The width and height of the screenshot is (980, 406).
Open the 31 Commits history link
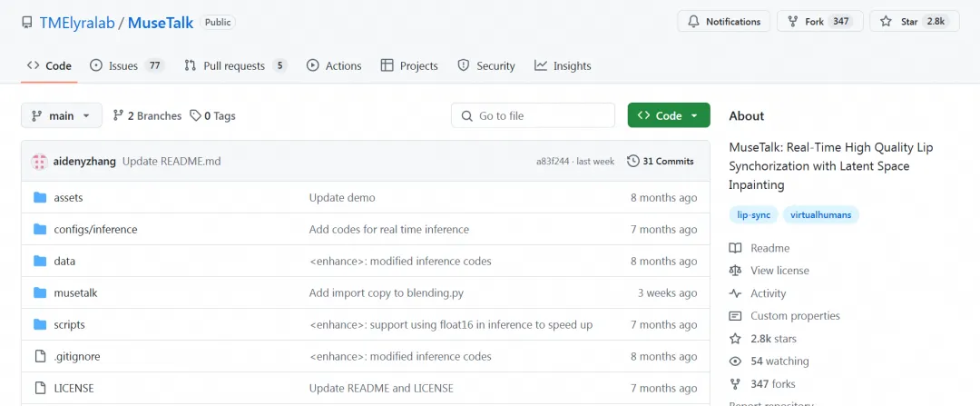point(661,161)
